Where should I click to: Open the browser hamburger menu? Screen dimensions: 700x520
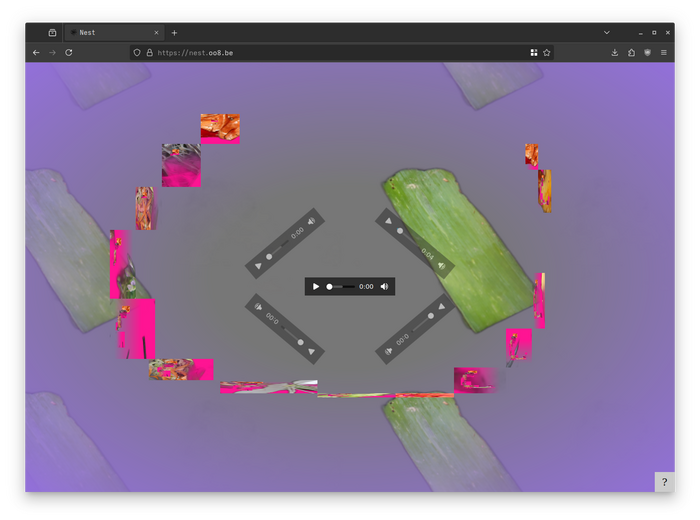[x=664, y=53]
